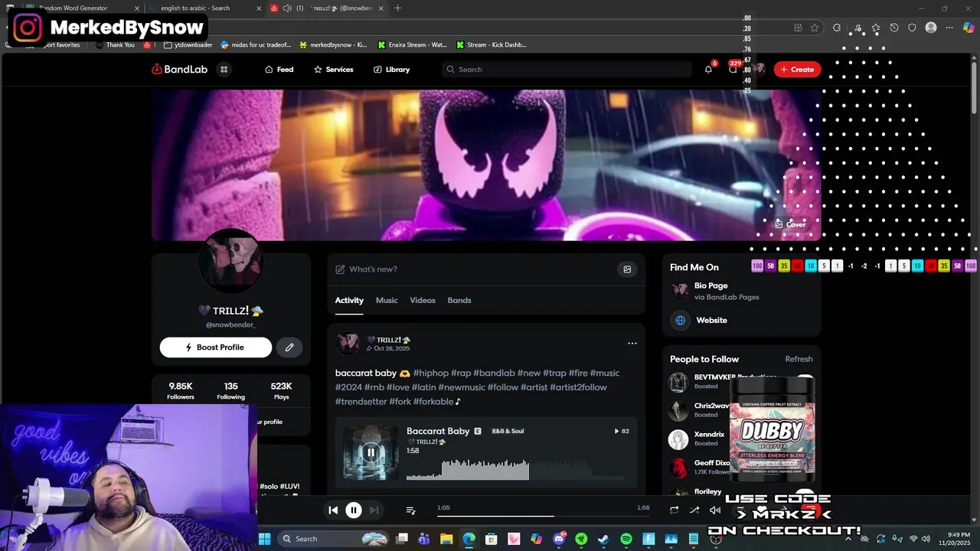980x551 pixels.
Task: Open Discord from the taskbar
Action: (x=559, y=539)
